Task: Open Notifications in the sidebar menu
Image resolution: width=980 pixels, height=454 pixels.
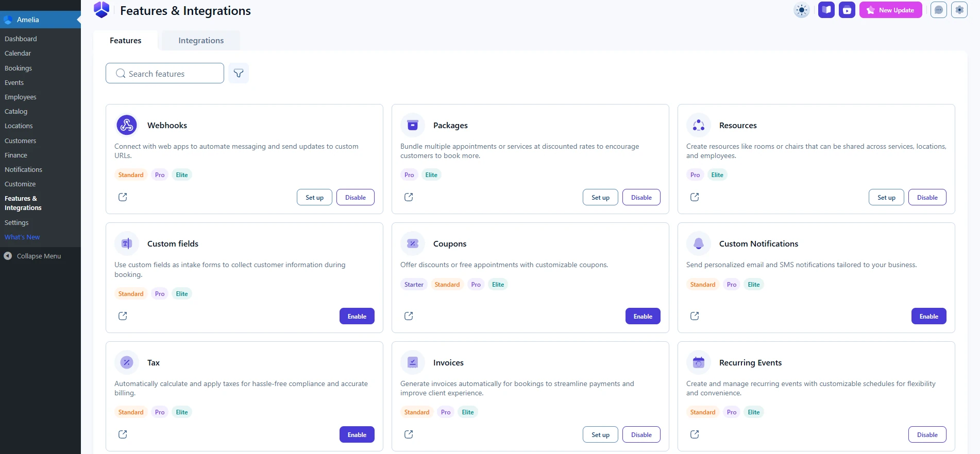Action: [x=23, y=169]
